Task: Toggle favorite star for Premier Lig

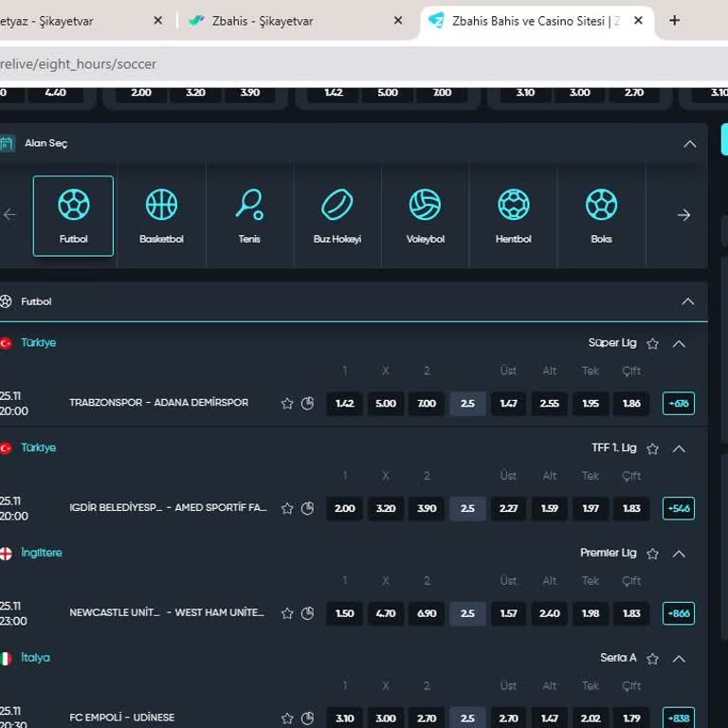Action: (652, 554)
